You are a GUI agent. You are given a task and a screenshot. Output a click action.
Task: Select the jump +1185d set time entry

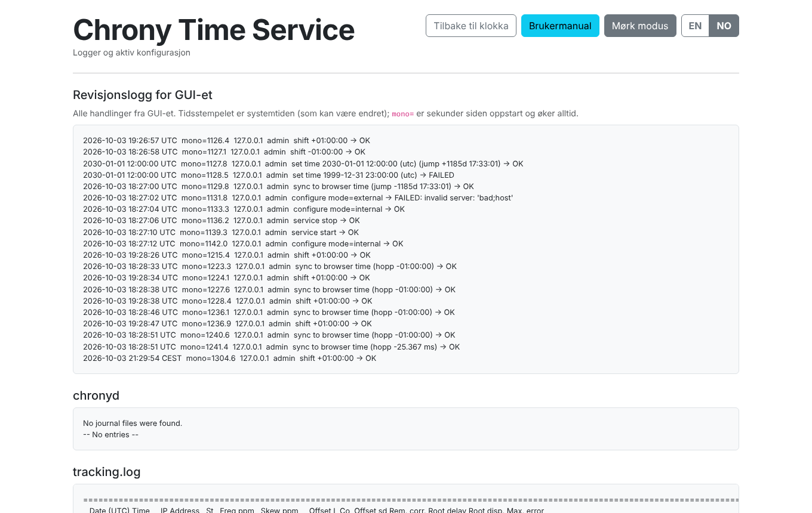coord(303,163)
